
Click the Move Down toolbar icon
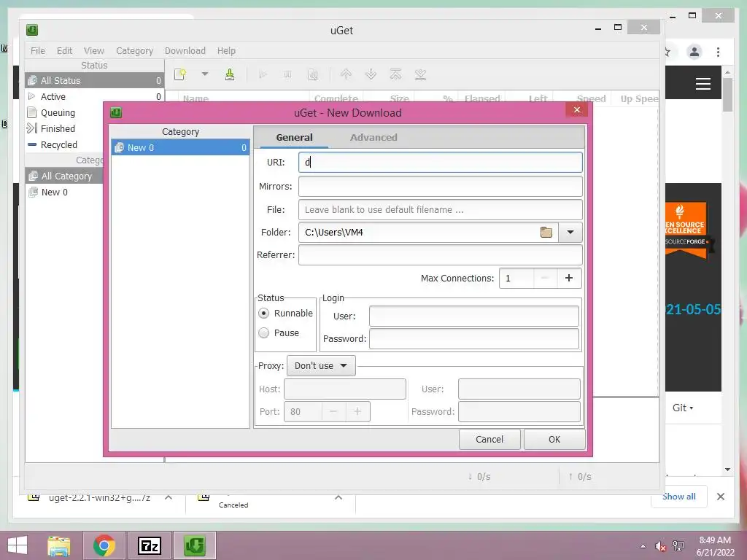tap(371, 74)
